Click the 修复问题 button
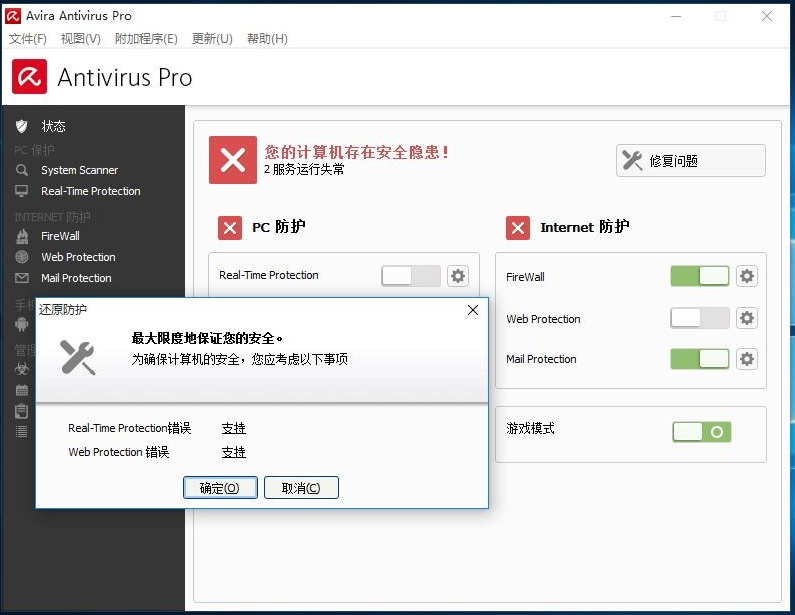 tap(690, 161)
